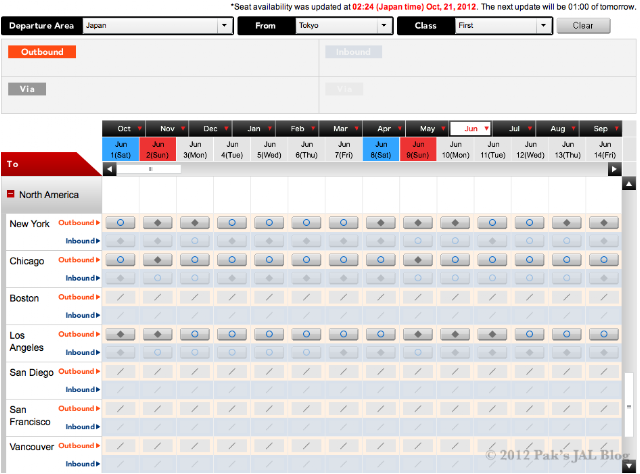Expand Boston Inbound arrow link
This screenshot has width=640, height=474.
[83, 316]
